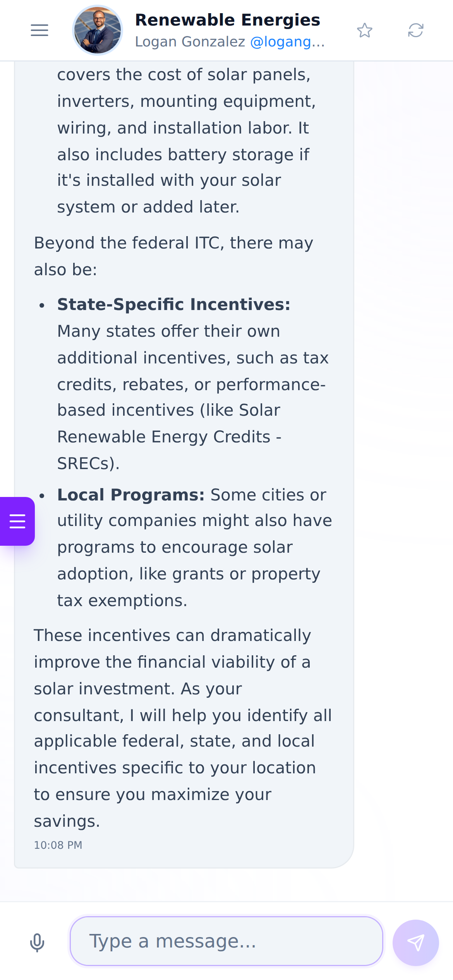Screen dimensions: 453x980
Task: Click the 'Beyond the federal ITC' paragraph
Action: pyautogui.click(x=173, y=256)
